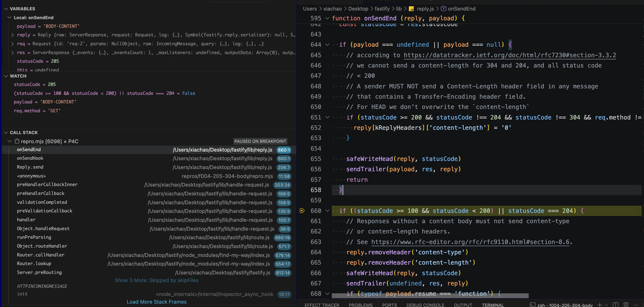This screenshot has width=644, height=307.
Task: Click the JS file icon in breadcrumb
Action: tap(411, 9)
